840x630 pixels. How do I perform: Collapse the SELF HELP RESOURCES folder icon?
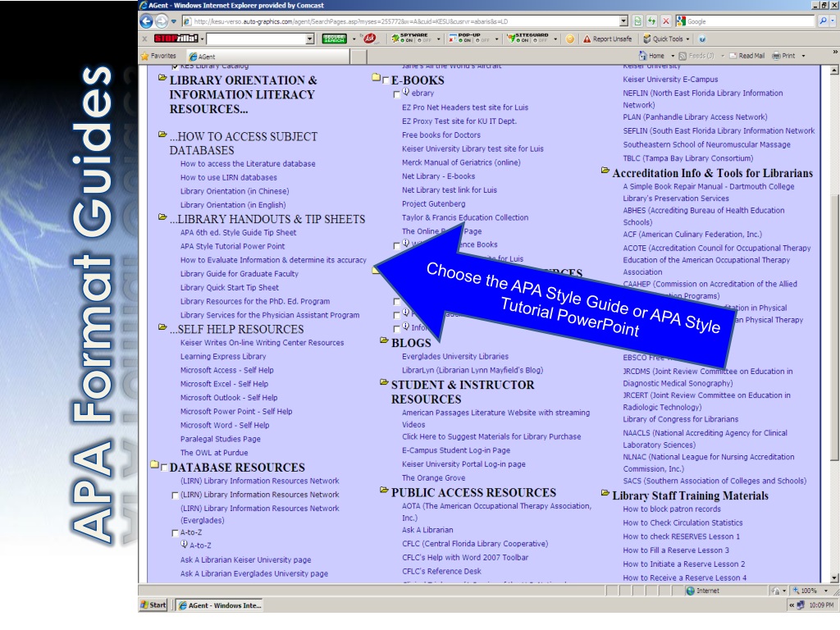(x=162, y=326)
